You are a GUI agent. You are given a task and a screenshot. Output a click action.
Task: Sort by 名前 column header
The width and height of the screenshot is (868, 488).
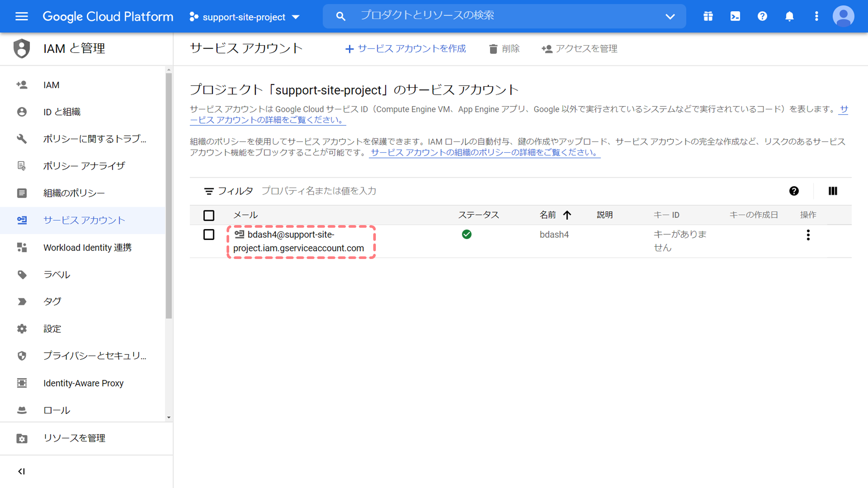(555, 215)
